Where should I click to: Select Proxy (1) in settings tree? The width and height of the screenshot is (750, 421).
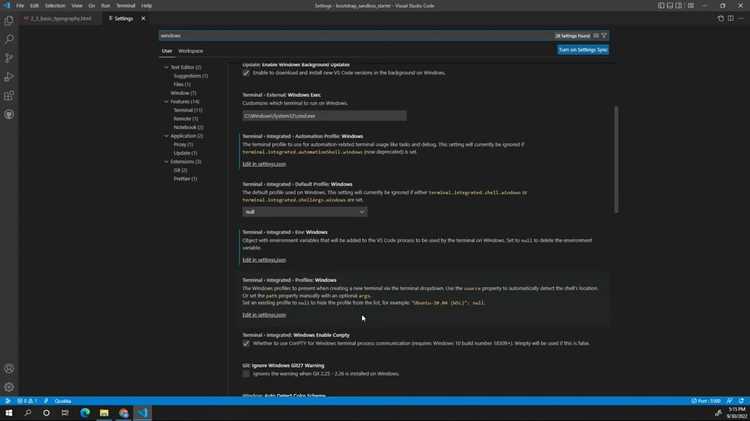[183, 144]
